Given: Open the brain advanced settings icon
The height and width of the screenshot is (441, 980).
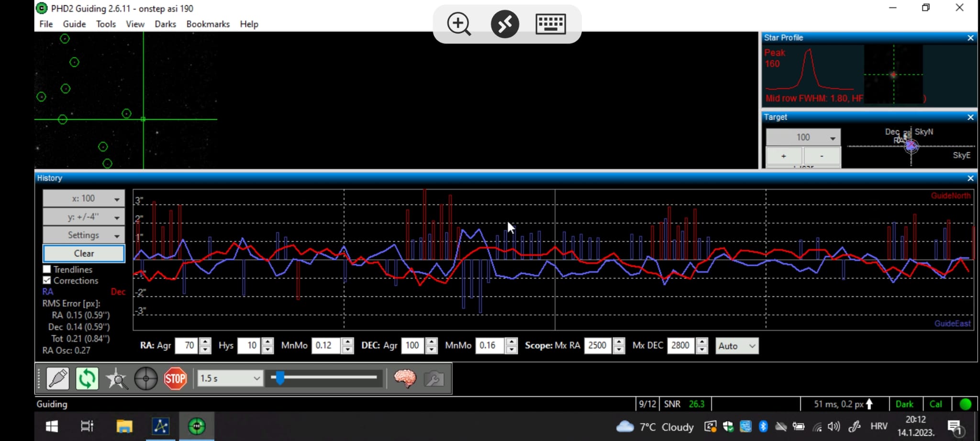Looking at the screenshot, I should [x=405, y=379].
